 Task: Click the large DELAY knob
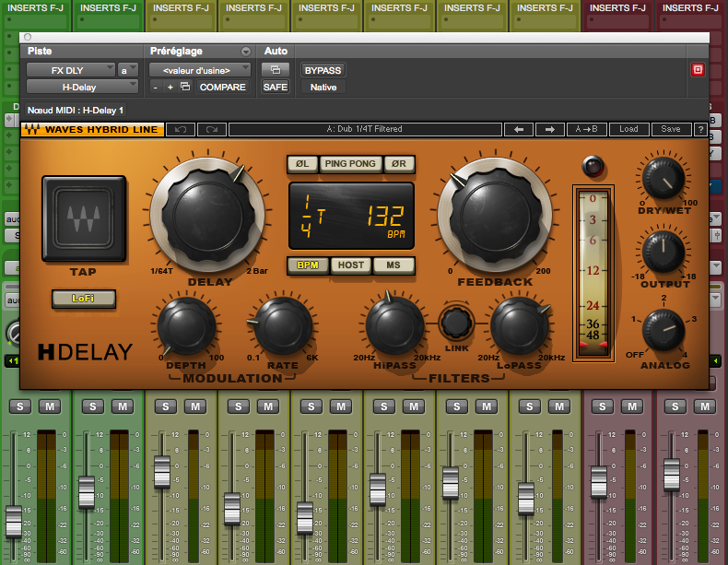tap(207, 215)
